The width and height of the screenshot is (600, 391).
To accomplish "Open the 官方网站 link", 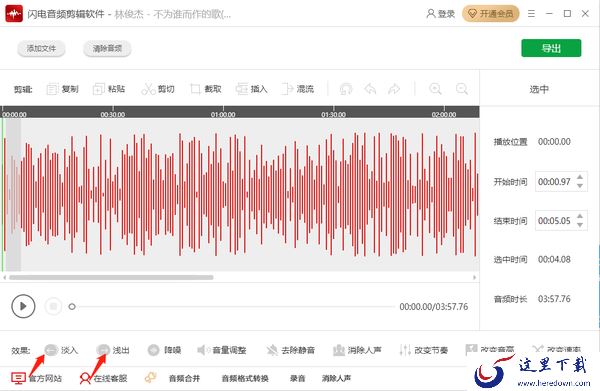I will click(37, 378).
